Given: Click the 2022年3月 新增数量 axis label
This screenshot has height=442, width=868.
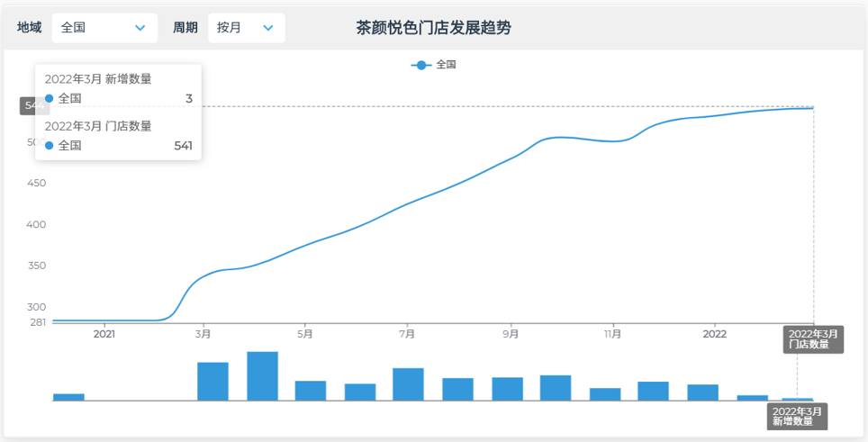Looking at the screenshot, I should click(x=798, y=416).
